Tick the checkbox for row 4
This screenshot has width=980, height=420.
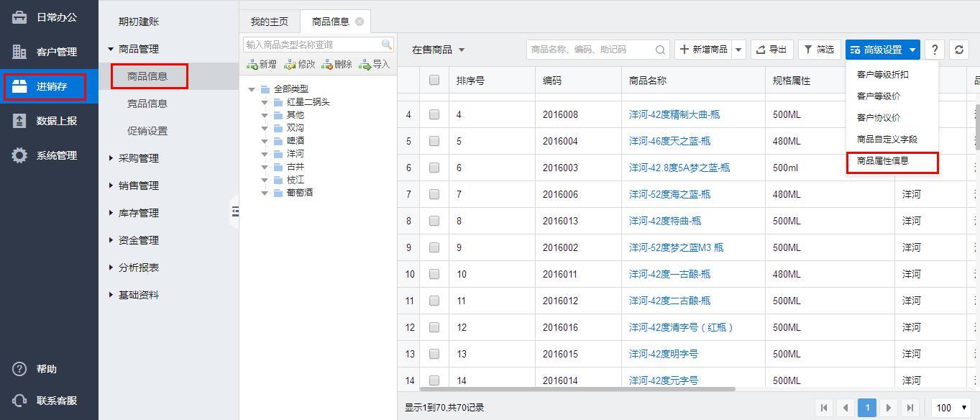(x=434, y=114)
